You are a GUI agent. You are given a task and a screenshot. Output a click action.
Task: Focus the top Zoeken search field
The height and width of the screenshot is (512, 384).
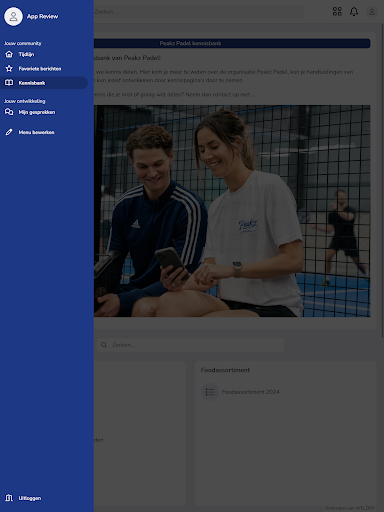point(198,12)
